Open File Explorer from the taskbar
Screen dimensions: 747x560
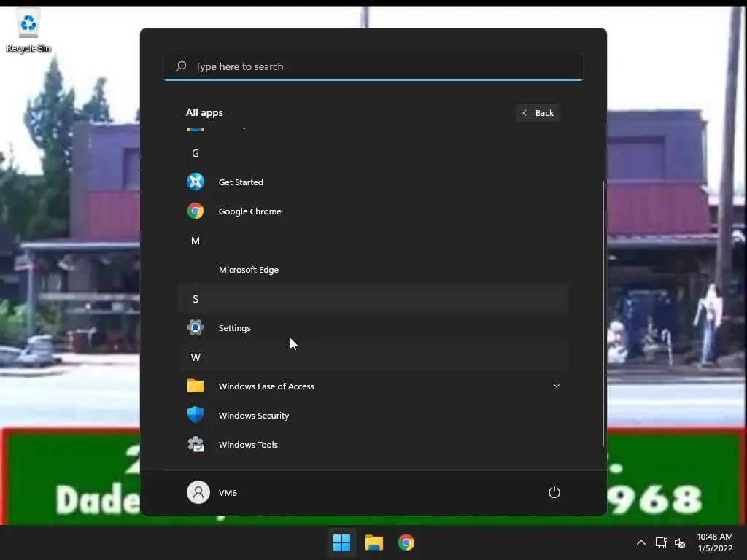click(374, 542)
